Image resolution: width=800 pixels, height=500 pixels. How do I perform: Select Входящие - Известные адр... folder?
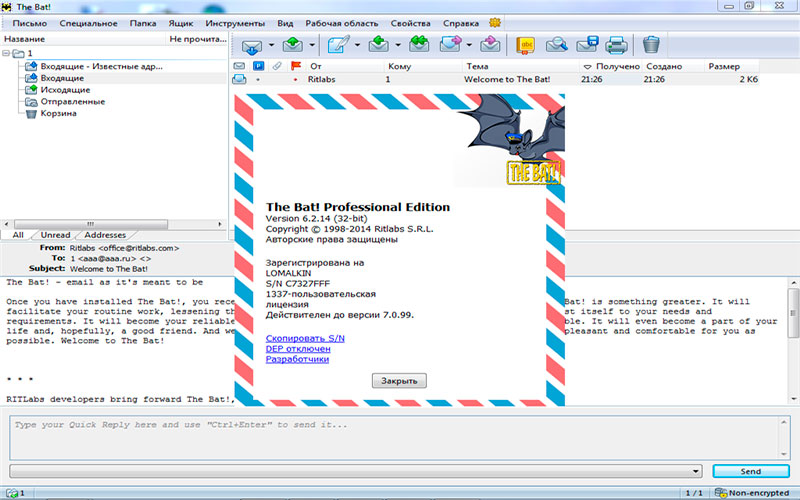point(101,66)
